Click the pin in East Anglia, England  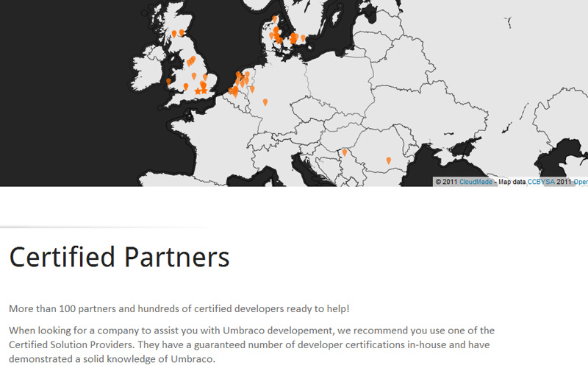205,78
